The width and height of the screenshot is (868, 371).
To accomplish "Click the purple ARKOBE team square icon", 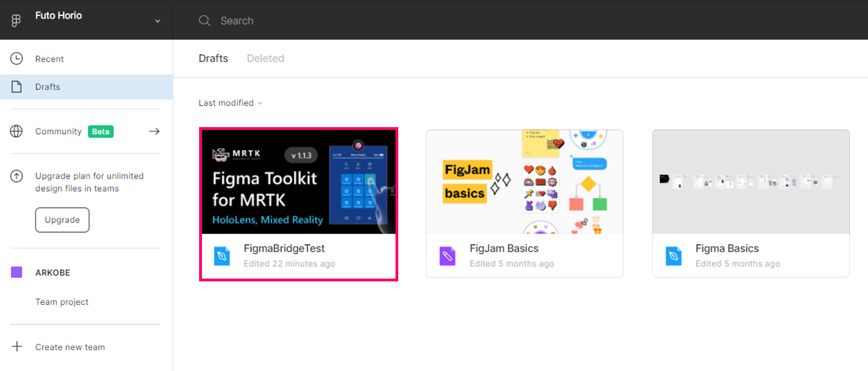I will [17, 272].
